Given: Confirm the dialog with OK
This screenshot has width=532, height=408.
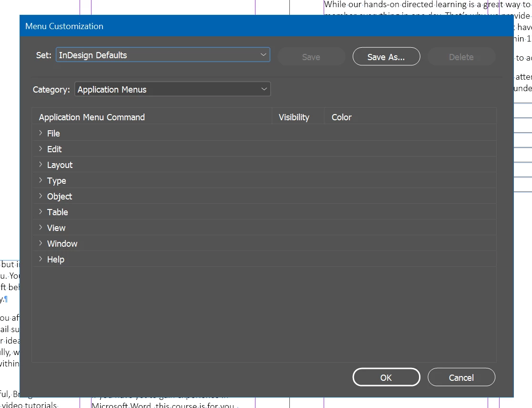Looking at the screenshot, I should click(386, 377).
